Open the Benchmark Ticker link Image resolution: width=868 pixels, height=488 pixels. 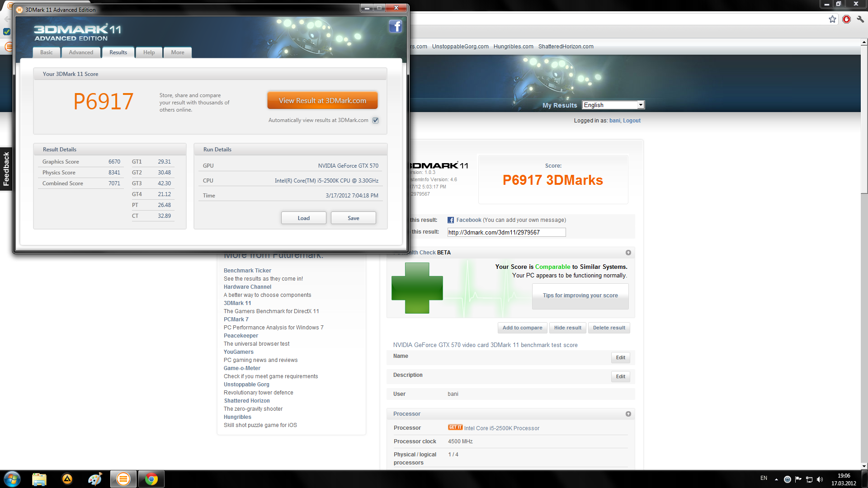247,271
